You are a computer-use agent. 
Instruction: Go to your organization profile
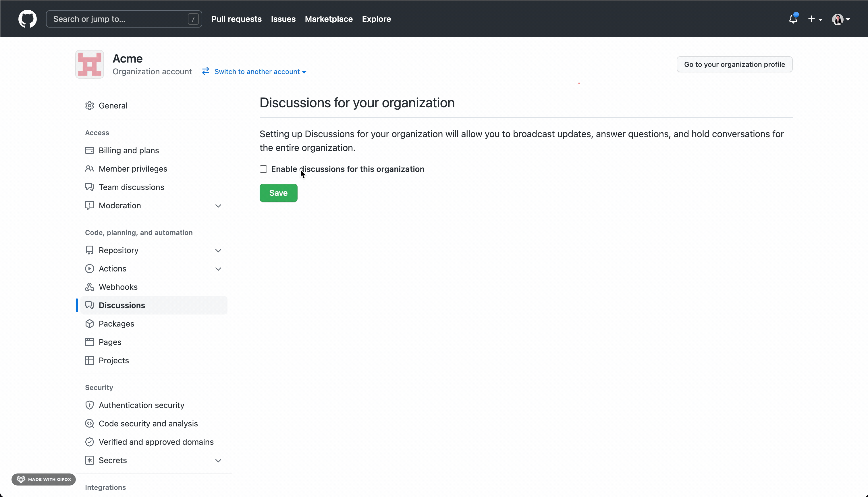point(734,64)
